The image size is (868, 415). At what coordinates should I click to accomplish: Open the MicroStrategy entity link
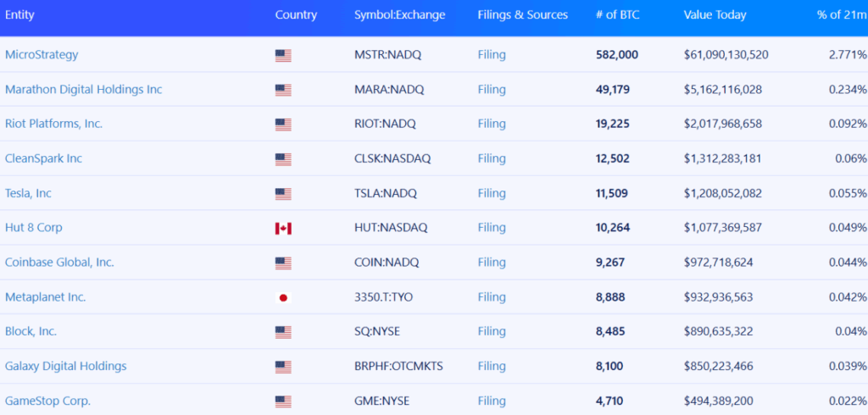click(42, 55)
